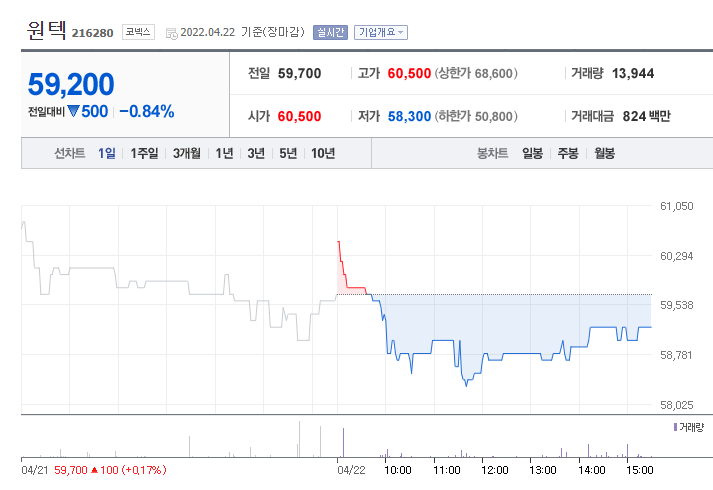713x490 pixels.
Task: Click the 코넥스 market label
Action: pos(138,32)
